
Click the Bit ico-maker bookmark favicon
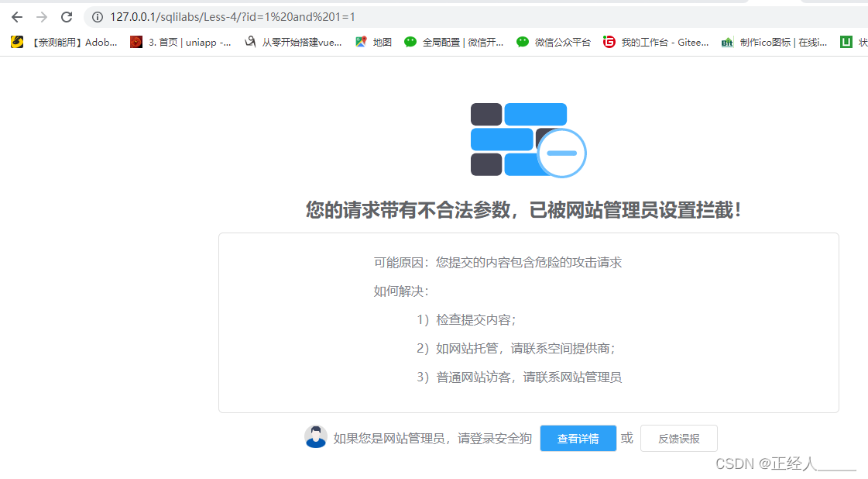tap(727, 43)
